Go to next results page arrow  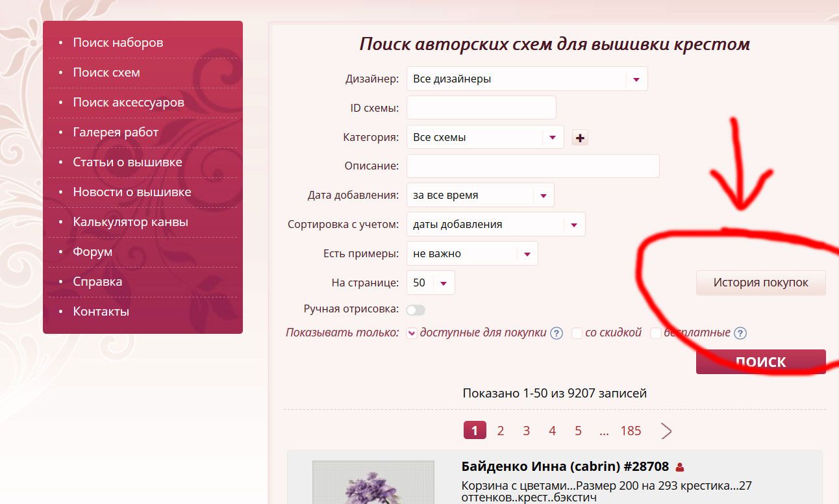(666, 431)
